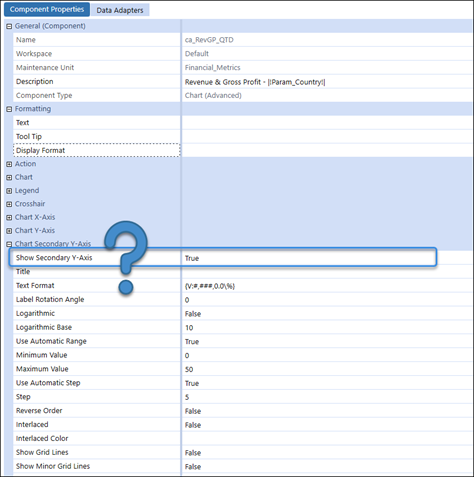Image resolution: width=474 pixels, height=477 pixels.
Task: Expand the Chart section
Action: 9,177
